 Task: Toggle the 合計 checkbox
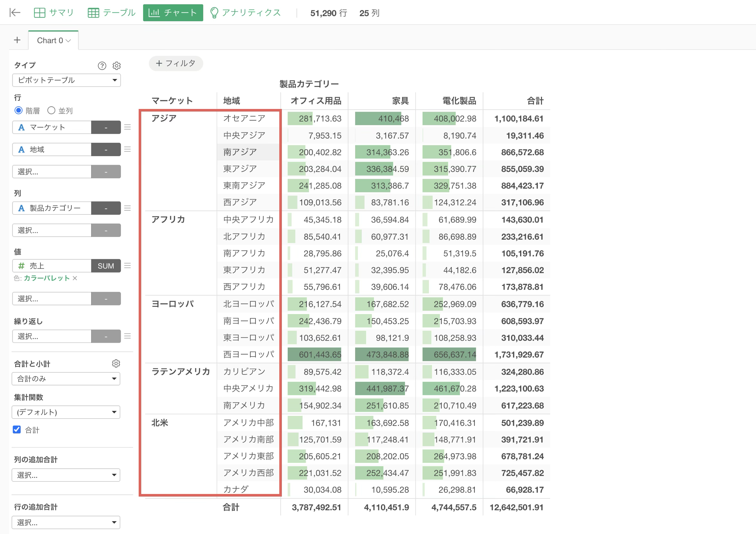(16, 429)
